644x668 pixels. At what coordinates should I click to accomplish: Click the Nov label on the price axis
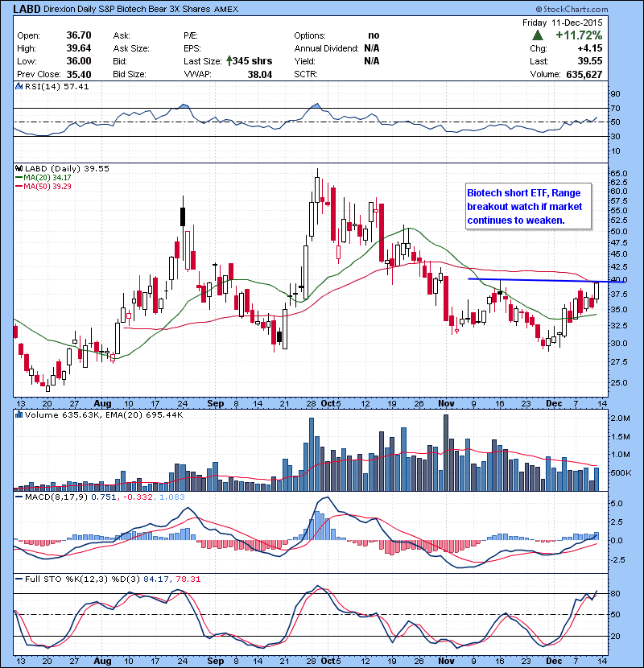[x=446, y=403]
